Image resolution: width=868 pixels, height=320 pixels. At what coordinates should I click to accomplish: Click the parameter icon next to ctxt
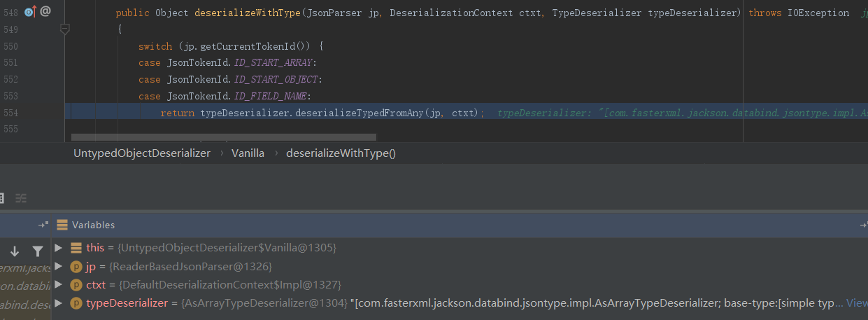click(76, 284)
